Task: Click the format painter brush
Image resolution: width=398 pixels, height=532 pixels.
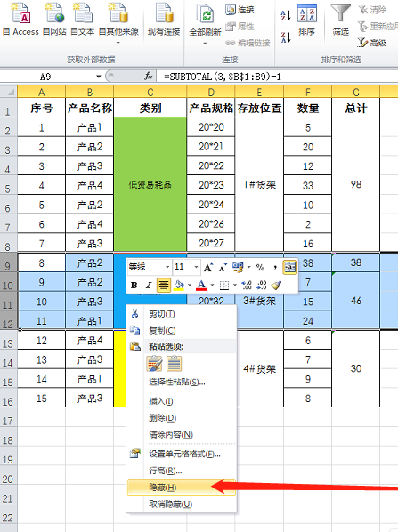Action: (276, 285)
